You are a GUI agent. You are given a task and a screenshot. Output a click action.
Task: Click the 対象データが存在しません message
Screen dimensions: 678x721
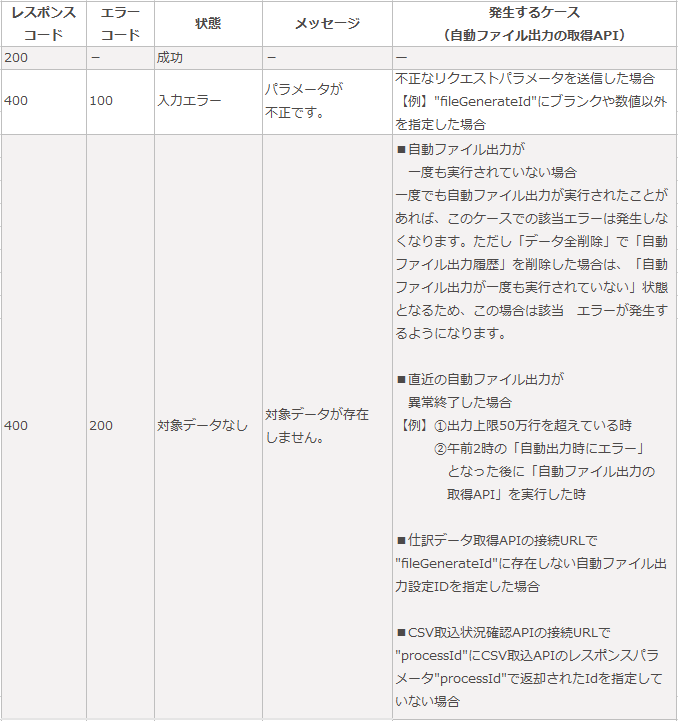pos(317,425)
